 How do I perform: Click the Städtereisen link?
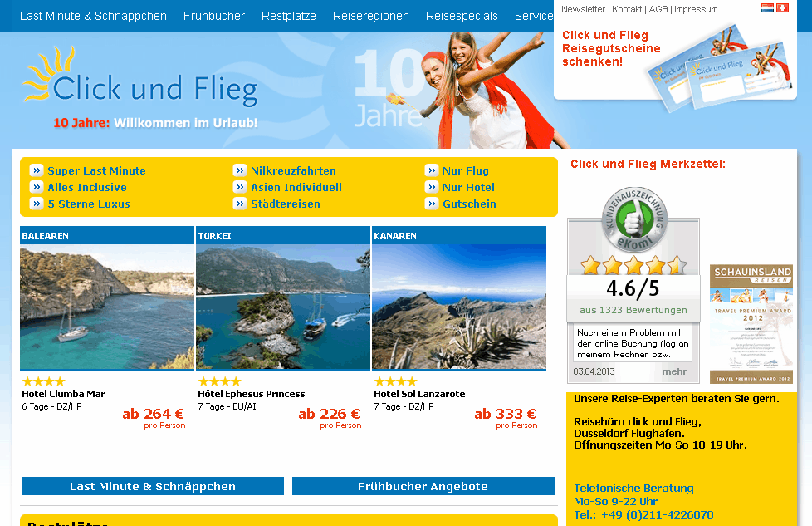click(286, 204)
